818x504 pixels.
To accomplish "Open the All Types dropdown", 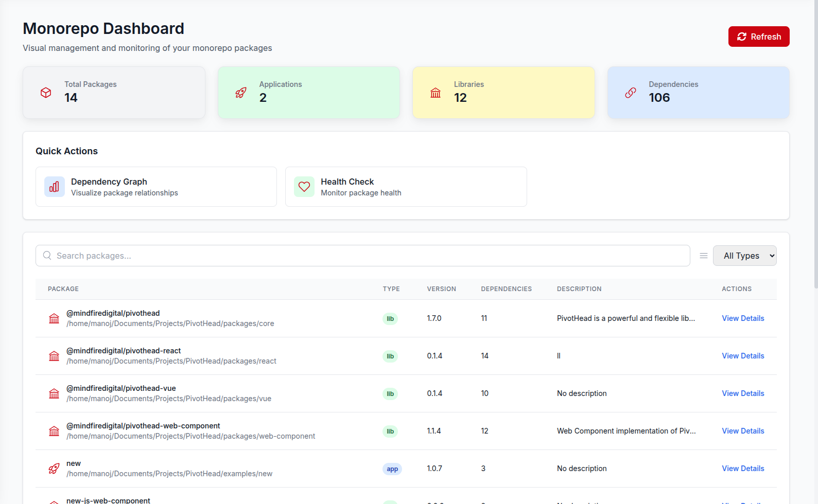I will (744, 256).
